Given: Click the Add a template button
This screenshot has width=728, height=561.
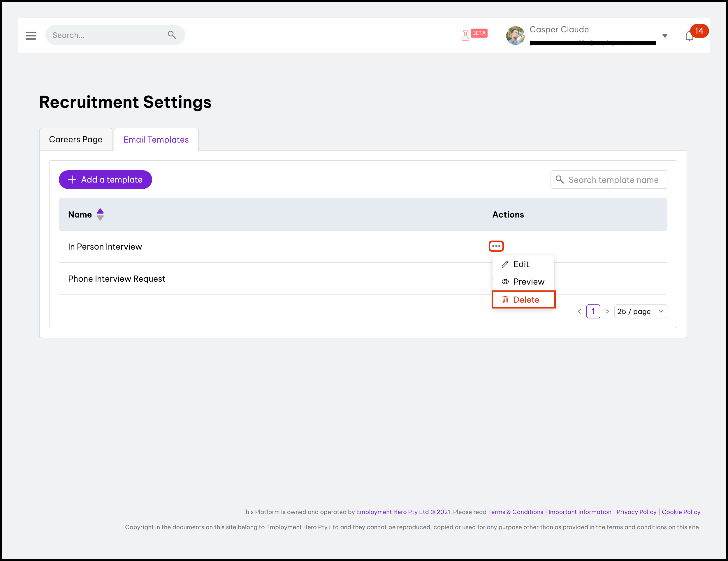Looking at the screenshot, I should 105,179.
